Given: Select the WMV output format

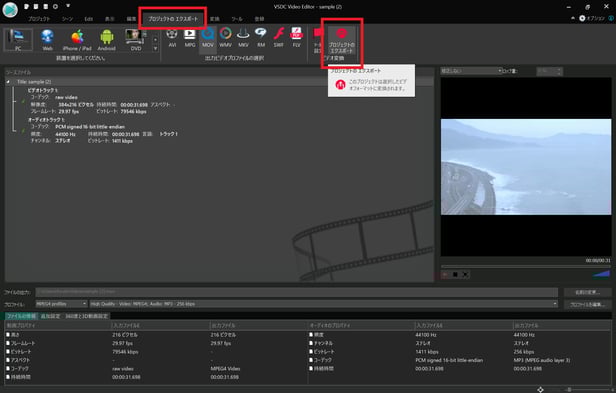Looking at the screenshot, I should click(x=226, y=37).
